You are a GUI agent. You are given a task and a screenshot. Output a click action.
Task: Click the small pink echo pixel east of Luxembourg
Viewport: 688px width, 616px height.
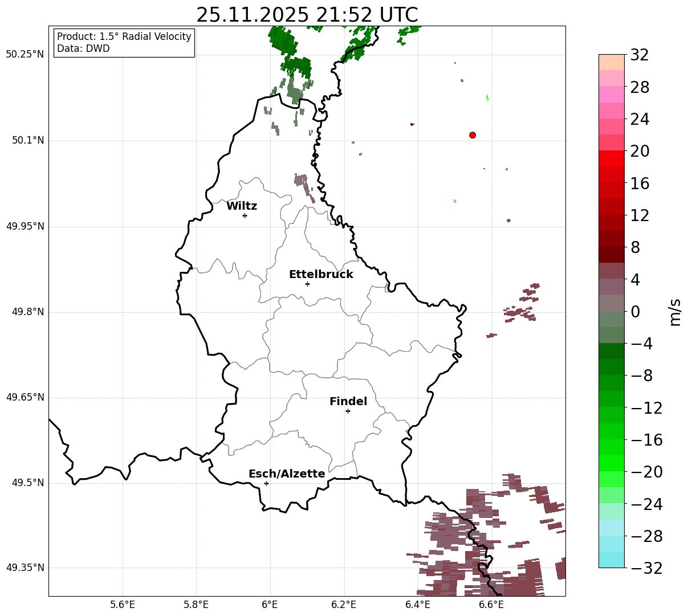pyautogui.click(x=455, y=201)
